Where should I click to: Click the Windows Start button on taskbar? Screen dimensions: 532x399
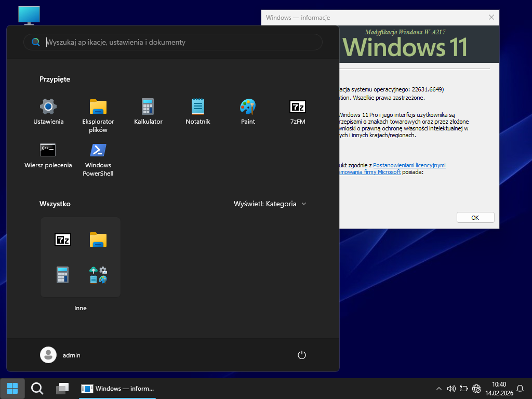tap(12, 388)
